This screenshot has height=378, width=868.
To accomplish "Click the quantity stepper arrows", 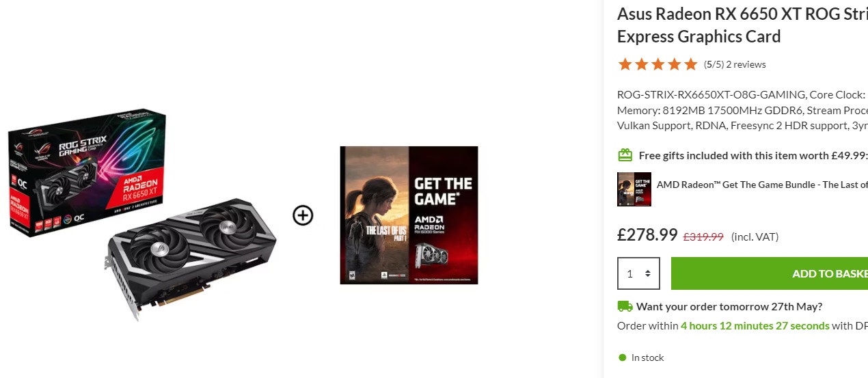I will tap(648, 273).
